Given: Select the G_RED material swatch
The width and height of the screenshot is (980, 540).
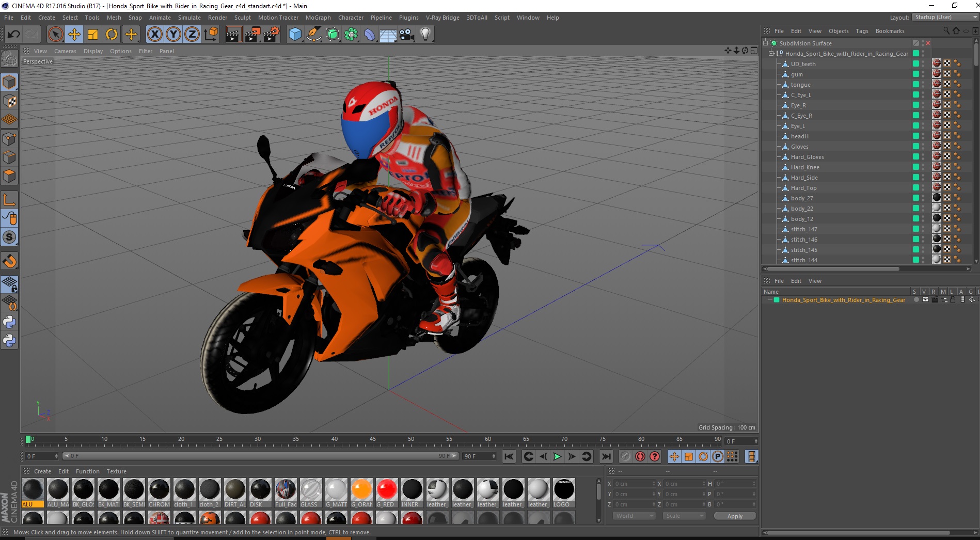Looking at the screenshot, I should [386, 493].
